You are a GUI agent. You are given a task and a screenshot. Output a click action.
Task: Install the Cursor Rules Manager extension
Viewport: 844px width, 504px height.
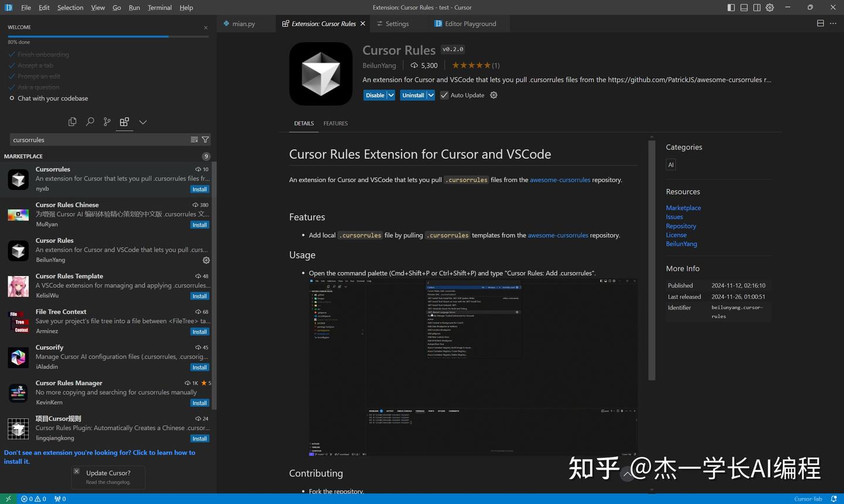point(200,403)
